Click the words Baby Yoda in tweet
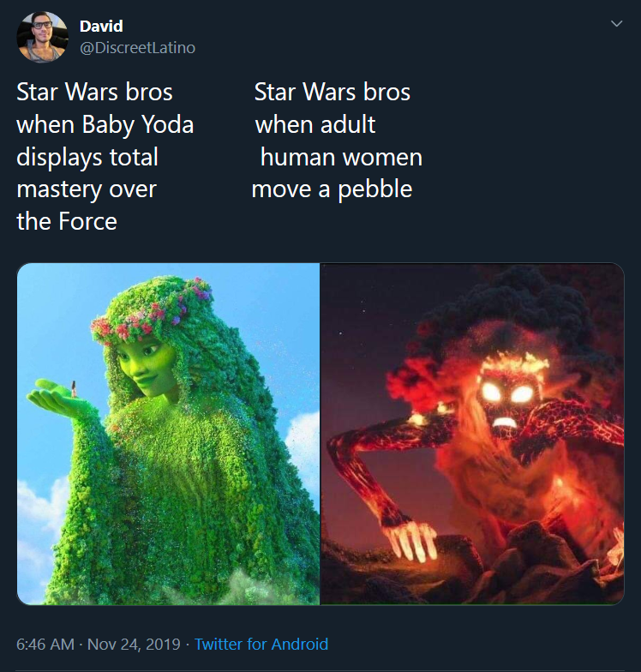The width and height of the screenshot is (641, 672). [137, 124]
